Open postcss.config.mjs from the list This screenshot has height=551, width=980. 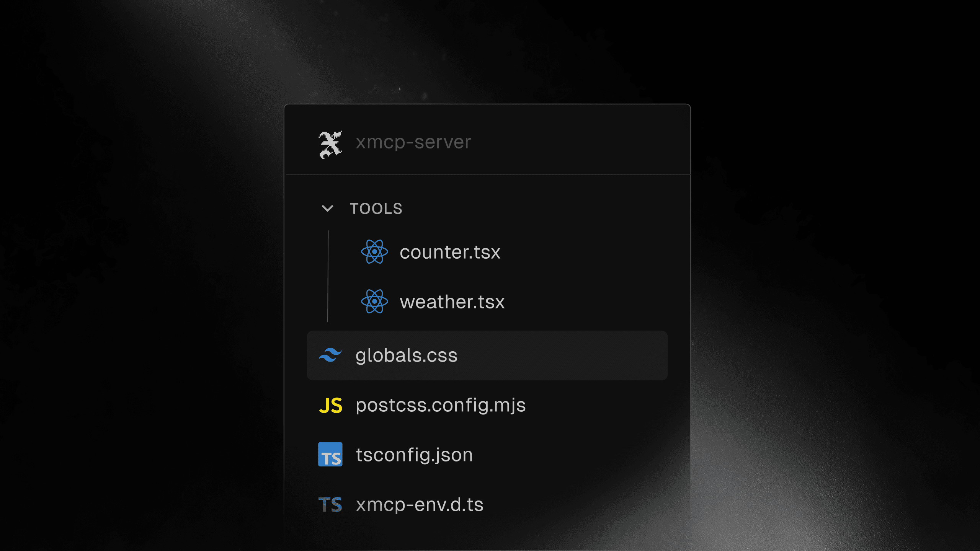(x=440, y=406)
